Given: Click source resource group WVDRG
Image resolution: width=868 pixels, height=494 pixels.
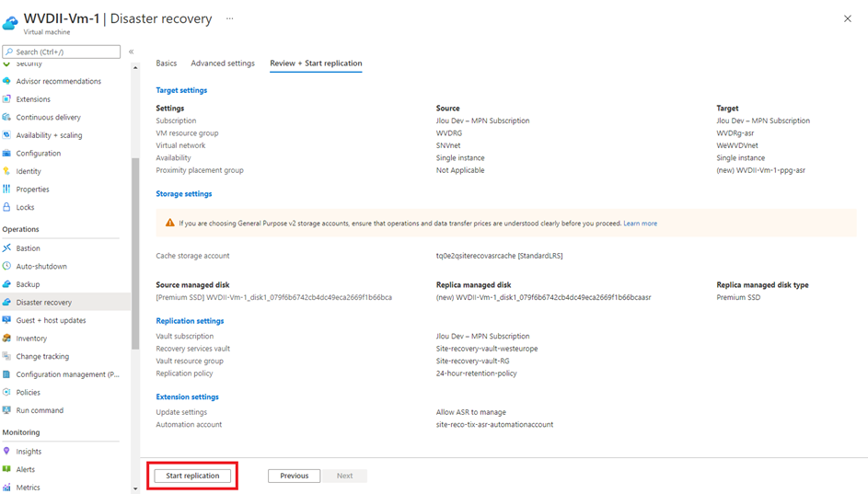Looking at the screenshot, I should coord(449,133).
